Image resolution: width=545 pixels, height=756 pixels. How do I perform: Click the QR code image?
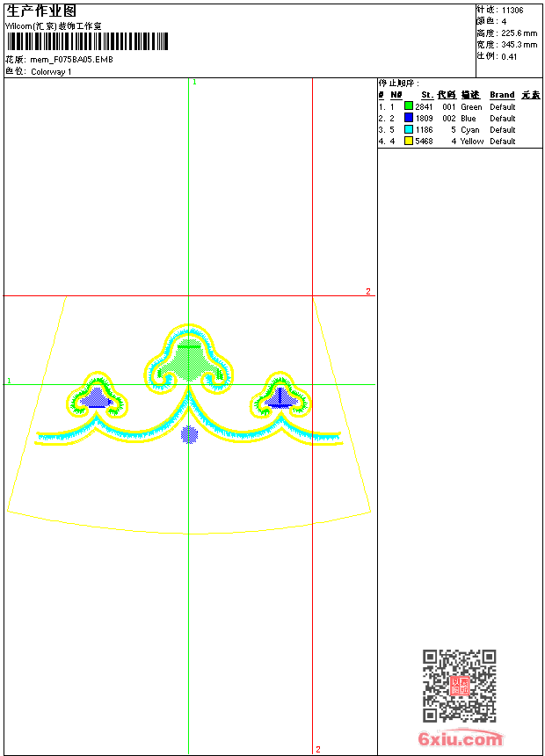click(x=459, y=686)
